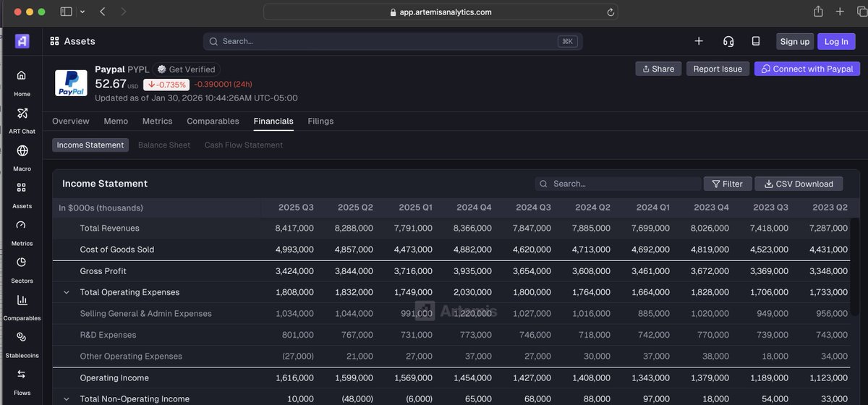
Task: Click the Stablecoins sidebar icon
Action: (x=22, y=337)
